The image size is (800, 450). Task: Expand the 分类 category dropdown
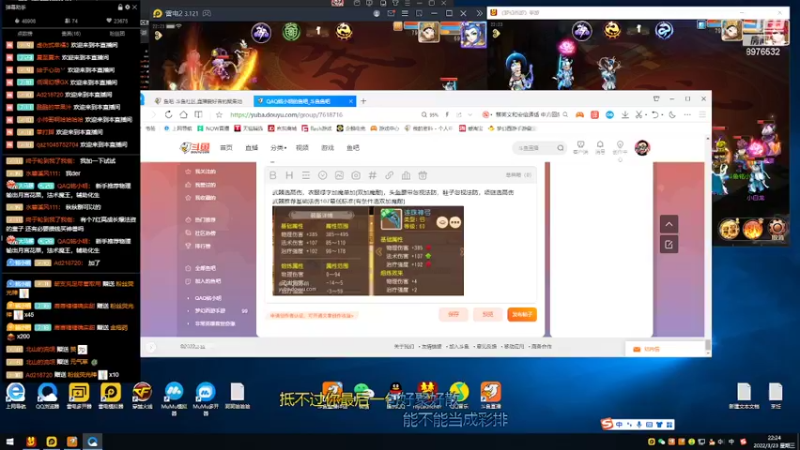pos(278,148)
